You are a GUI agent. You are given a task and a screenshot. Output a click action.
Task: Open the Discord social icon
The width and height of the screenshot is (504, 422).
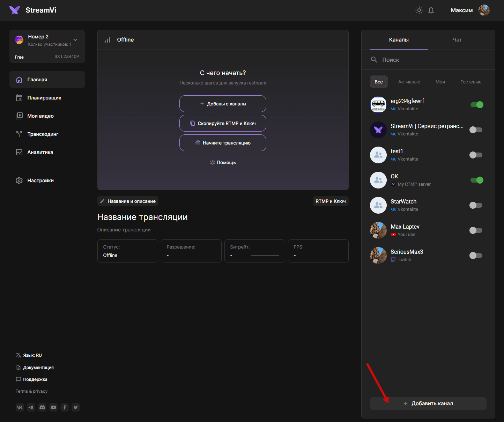(x=42, y=407)
